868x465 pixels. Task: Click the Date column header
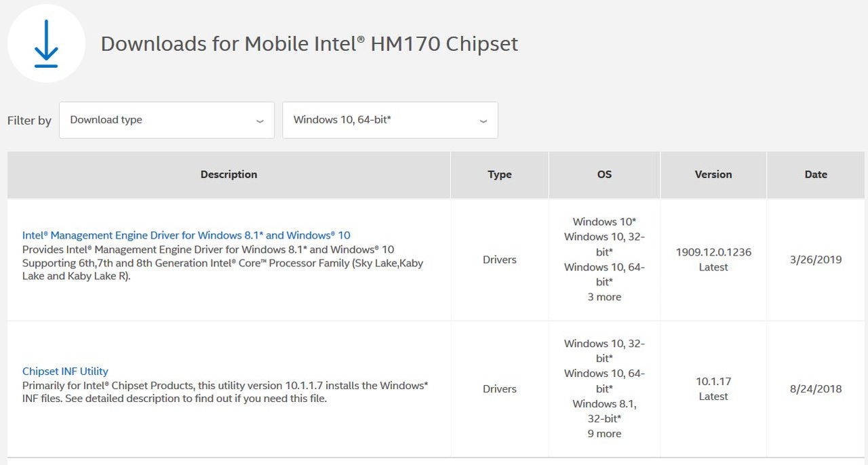[x=816, y=175]
